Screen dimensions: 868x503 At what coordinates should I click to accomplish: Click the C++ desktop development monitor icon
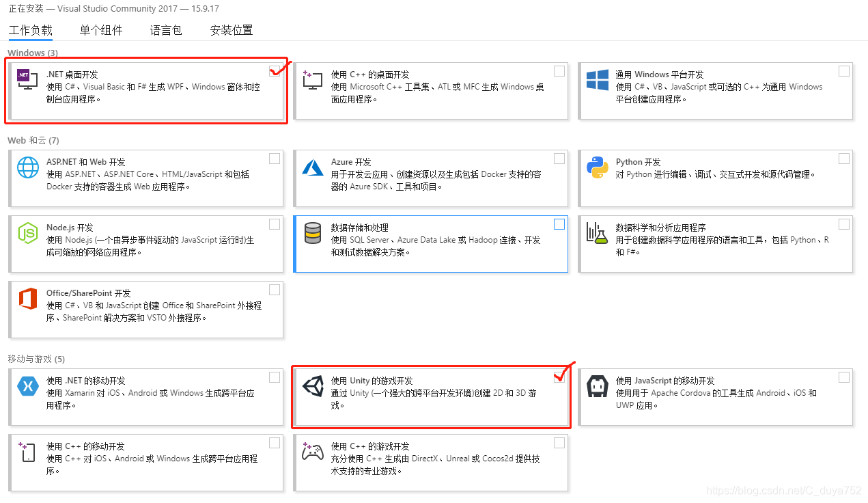pos(312,81)
